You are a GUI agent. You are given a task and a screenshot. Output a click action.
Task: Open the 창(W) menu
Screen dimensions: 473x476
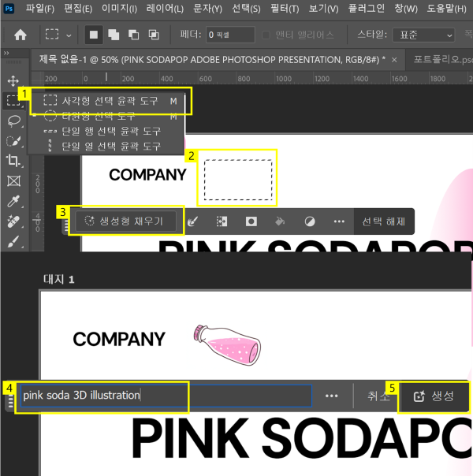click(x=406, y=9)
